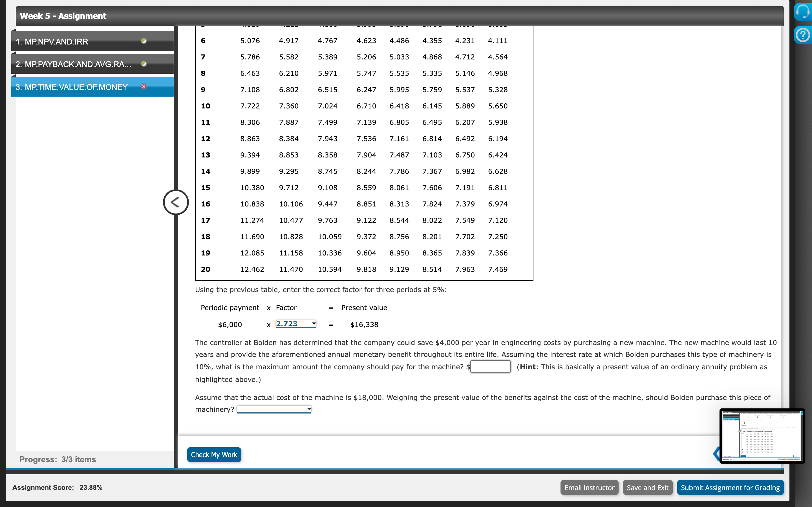Open item 1. MP.NPV.AND.IRR
812x507 pixels.
pos(52,42)
